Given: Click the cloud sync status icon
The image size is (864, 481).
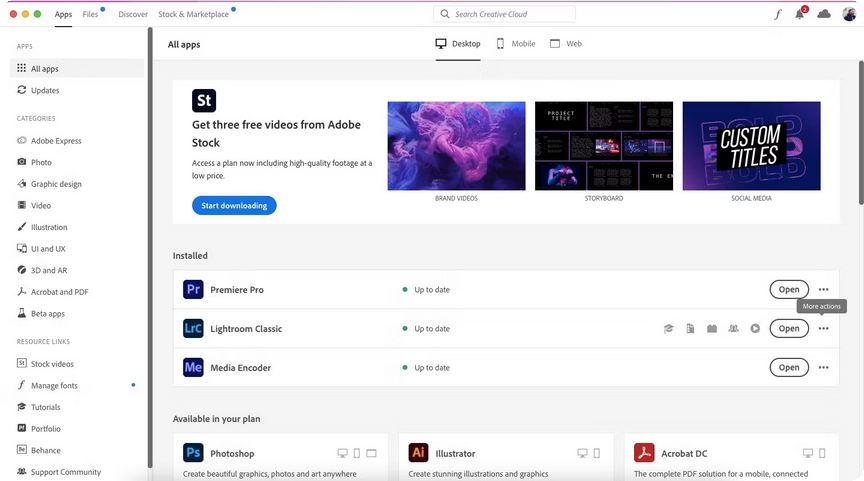Looking at the screenshot, I should pos(824,14).
